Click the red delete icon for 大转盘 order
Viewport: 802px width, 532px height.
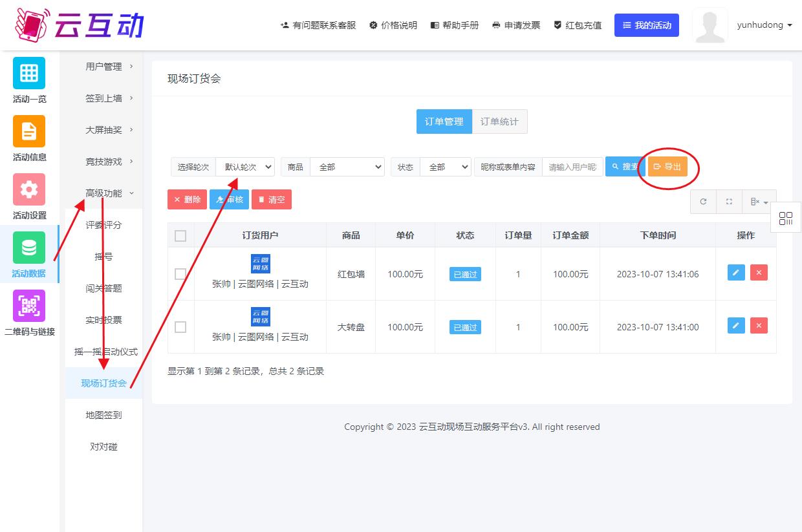(x=759, y=326)
